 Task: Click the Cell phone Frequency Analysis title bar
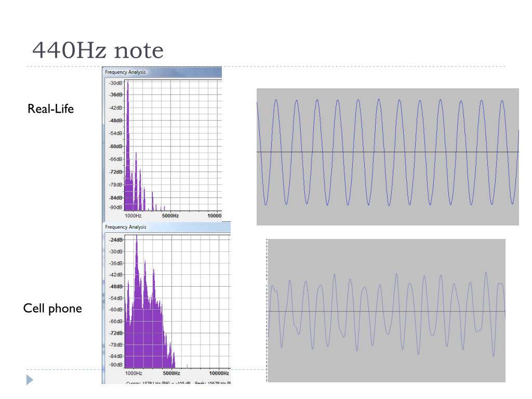pos(167,227)
